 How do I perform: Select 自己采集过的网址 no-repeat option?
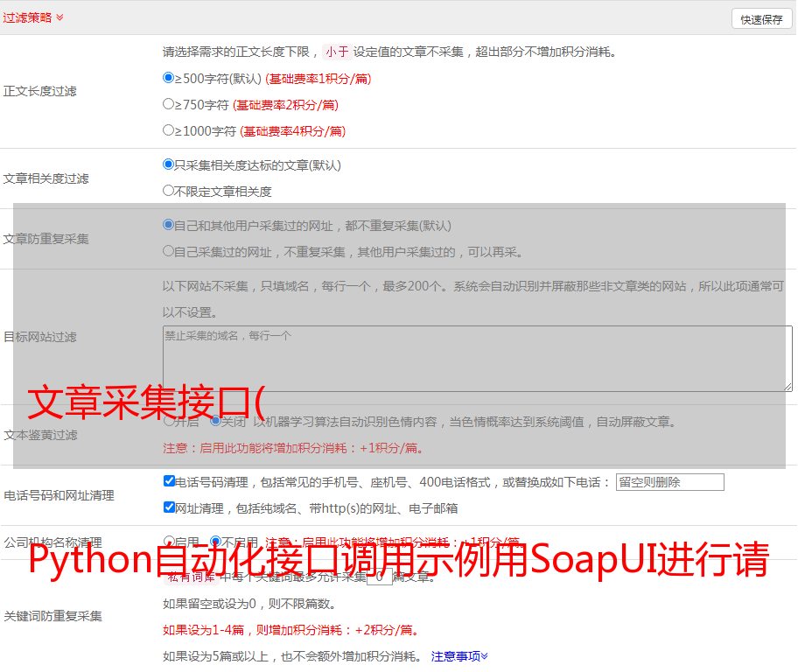(x=169, y=251)
